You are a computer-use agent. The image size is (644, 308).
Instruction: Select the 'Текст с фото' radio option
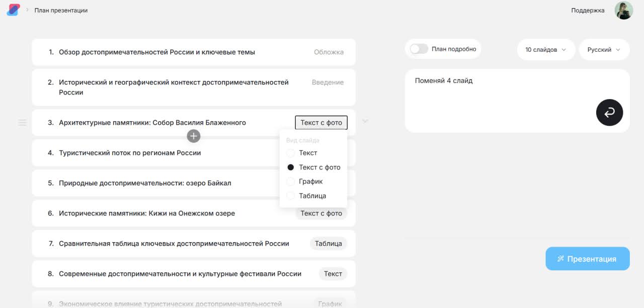point(291,167)
